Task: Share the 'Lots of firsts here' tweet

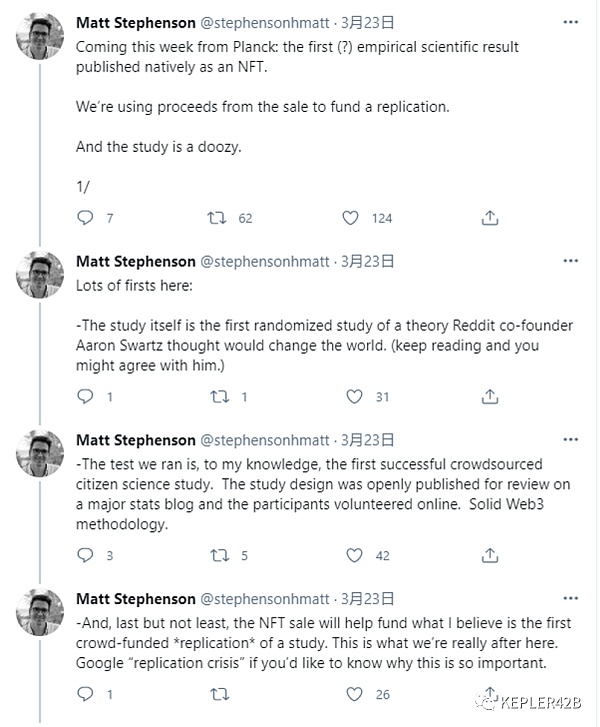Action: click(x=490, y=396)
